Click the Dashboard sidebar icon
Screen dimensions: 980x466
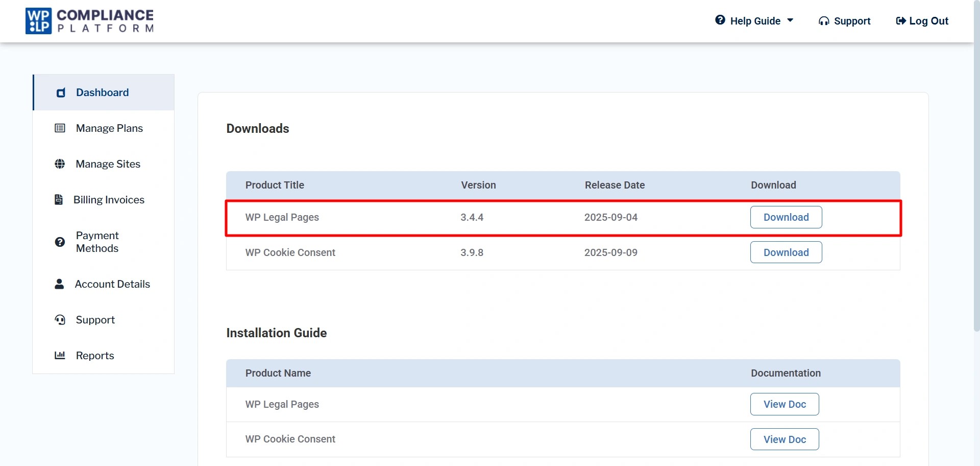pos(61,92)
